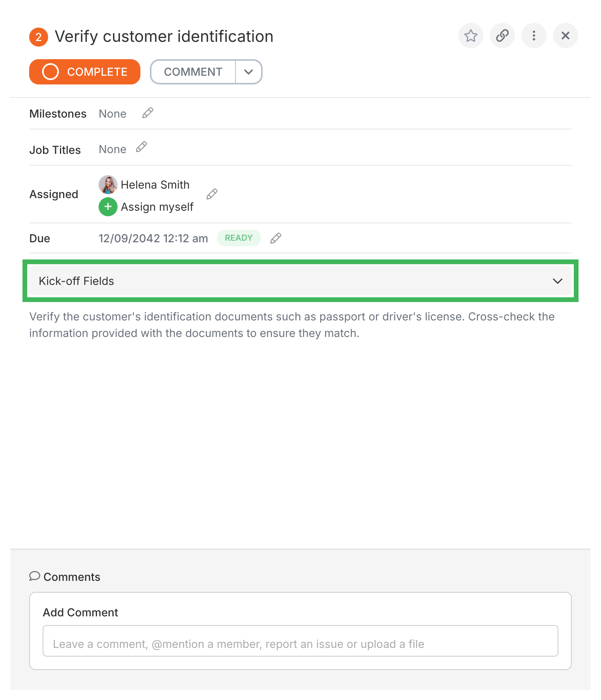Viewport: 601px width, 700px height.
Task: Edit the Milestones field
Action: 147,113
